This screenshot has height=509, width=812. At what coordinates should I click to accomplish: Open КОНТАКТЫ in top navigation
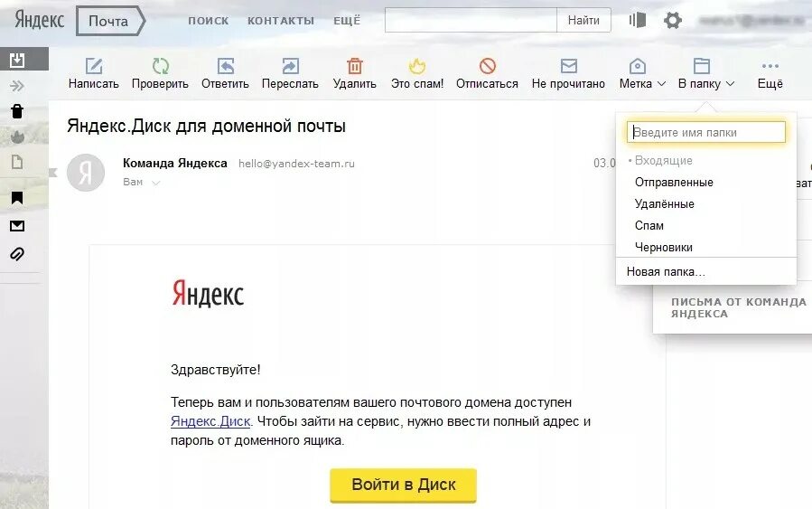coord(281,21)
